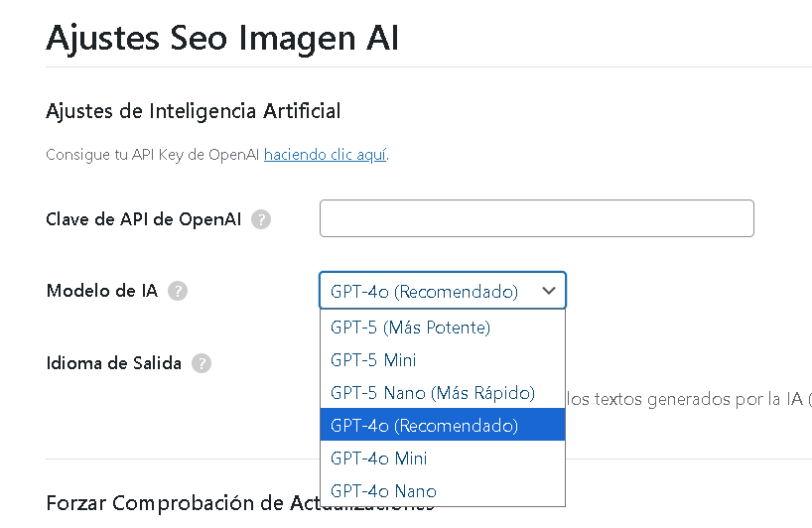Click help icon beside Idioma de Salida
Screen dimensions: 812x528
[202, 363]
